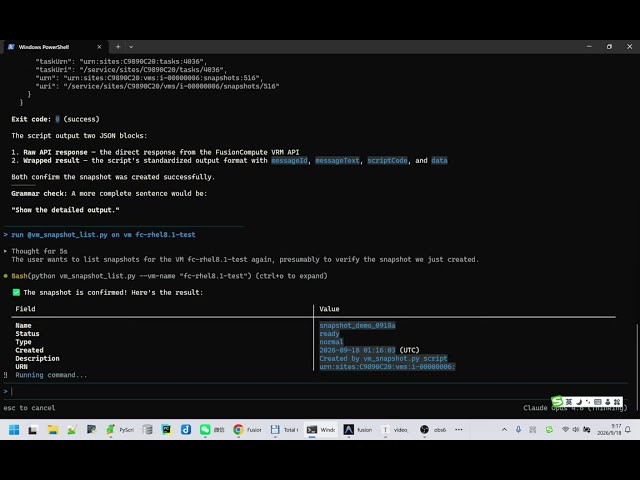The width and height of the screenshot is (640, 480).
Task: Show hidden system tray icons
Action: coord(504,429)
